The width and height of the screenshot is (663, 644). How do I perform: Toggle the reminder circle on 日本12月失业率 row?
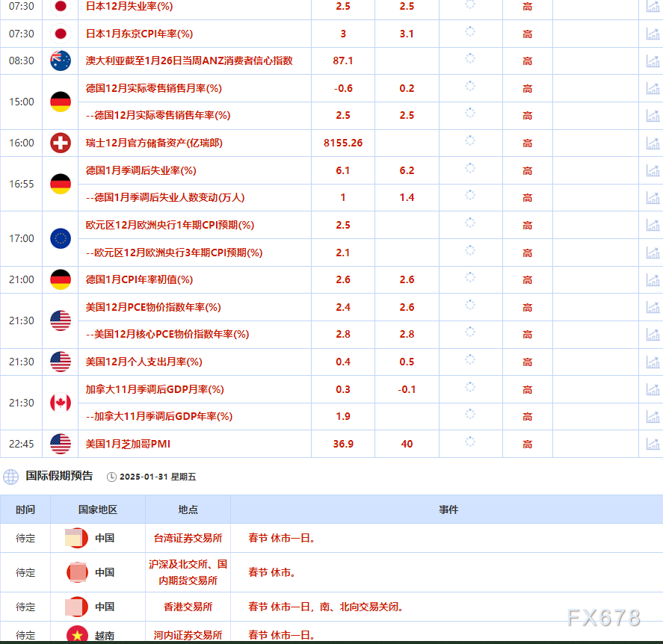470,6
